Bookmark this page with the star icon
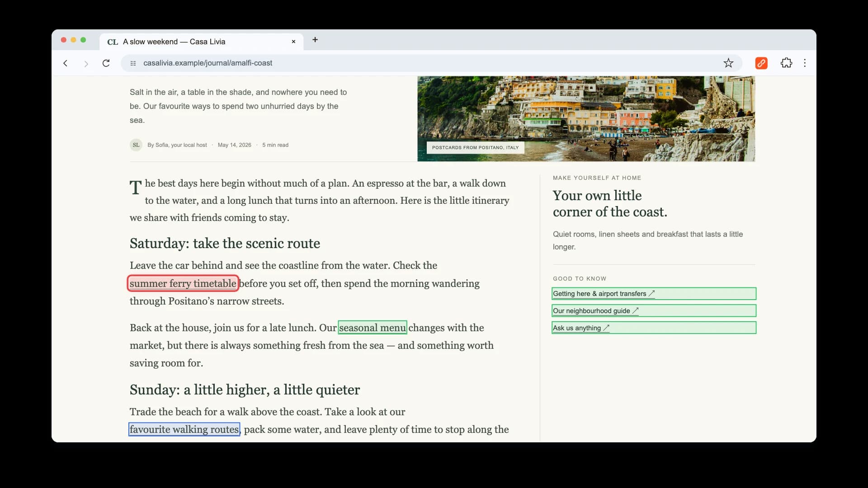 (x=728, y=63)
